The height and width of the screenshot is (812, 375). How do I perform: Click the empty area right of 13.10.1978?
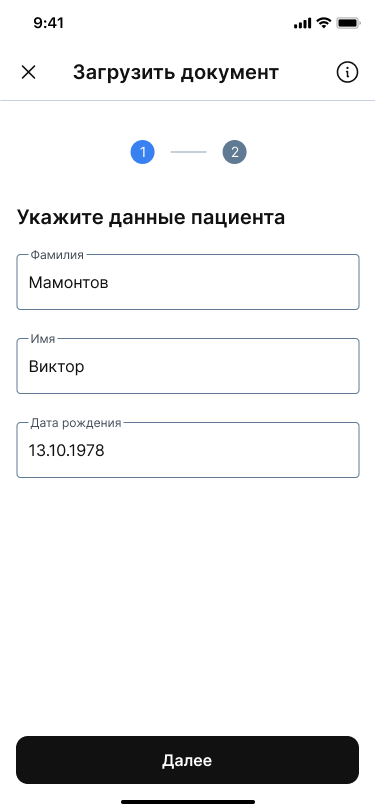230,451
